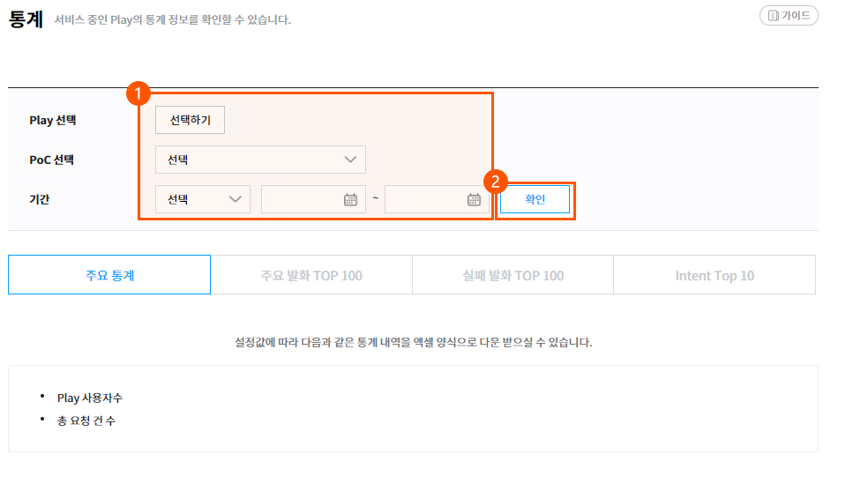Switch to the 주요 발화 TOP 100 tab
Image resolution: width=868 pixels, height=491 pixels.
[311, 275]
